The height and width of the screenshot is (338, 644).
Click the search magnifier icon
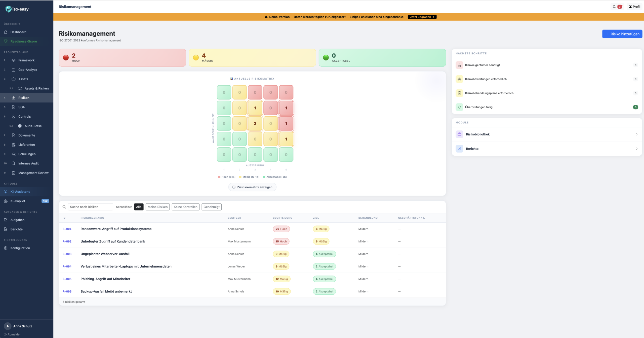click(64, 207)
